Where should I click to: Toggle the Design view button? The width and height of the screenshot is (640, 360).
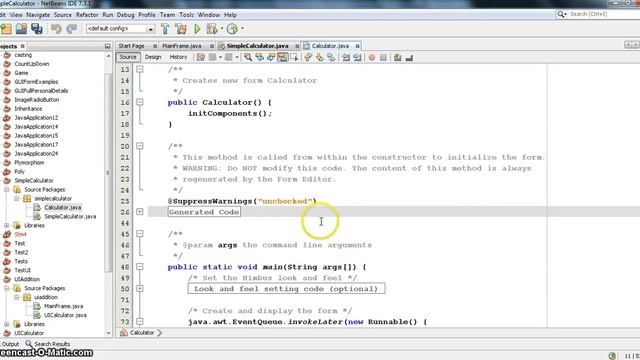tap(153, 58)
